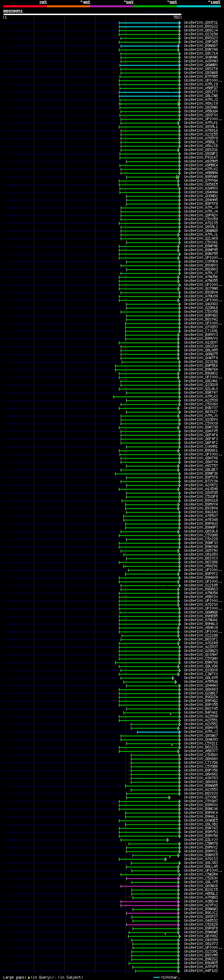224x980 pixels.
Task: Click hit label UniRef100_Q6YA92
Action: (201, 936)
